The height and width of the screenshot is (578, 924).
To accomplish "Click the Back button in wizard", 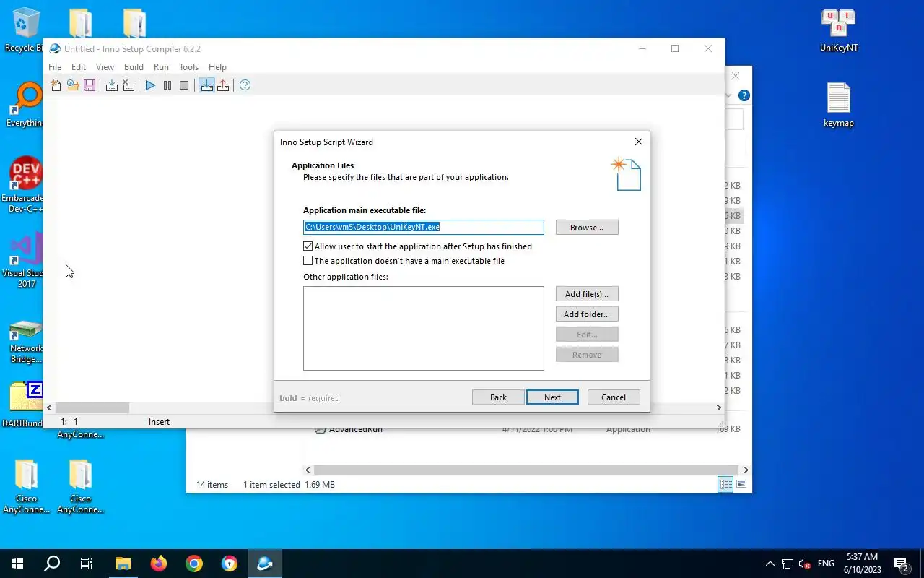I will pyautogui.click(x=498, y=397).
